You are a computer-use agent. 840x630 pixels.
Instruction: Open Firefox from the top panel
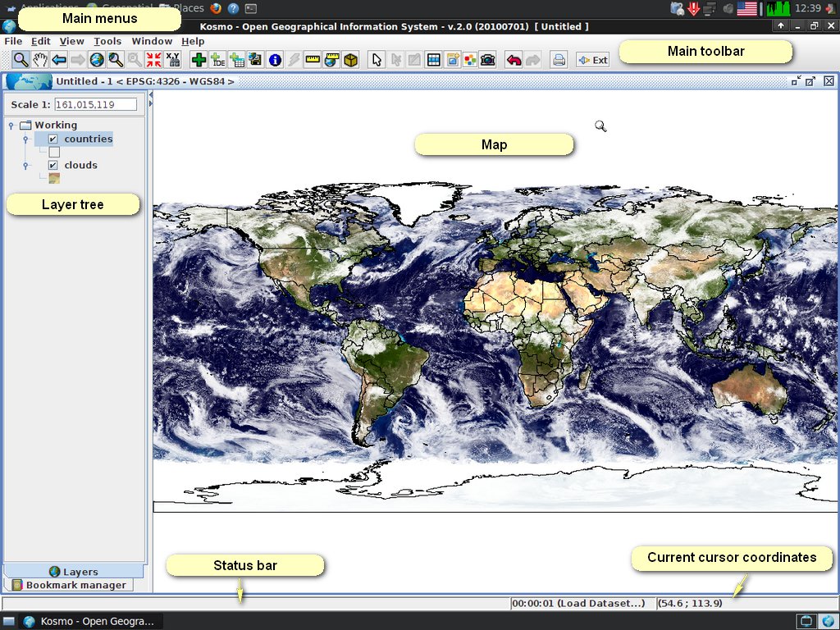pos(216,8)
